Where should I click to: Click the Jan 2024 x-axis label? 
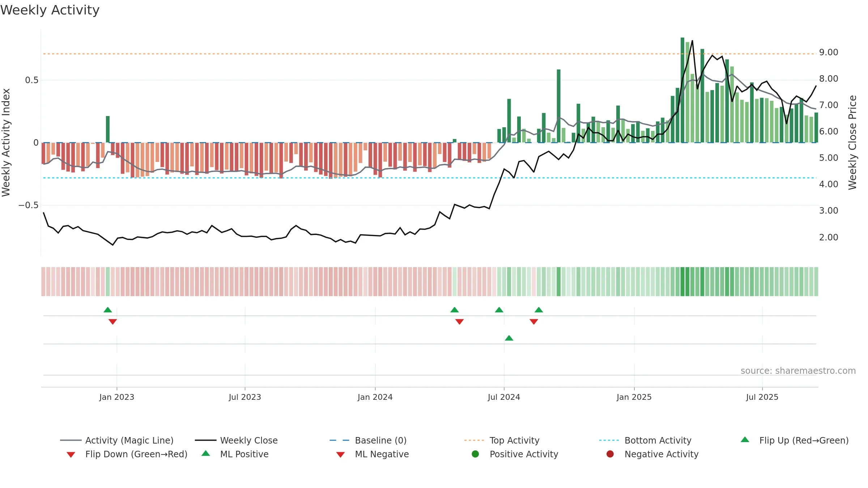[375, 397]
